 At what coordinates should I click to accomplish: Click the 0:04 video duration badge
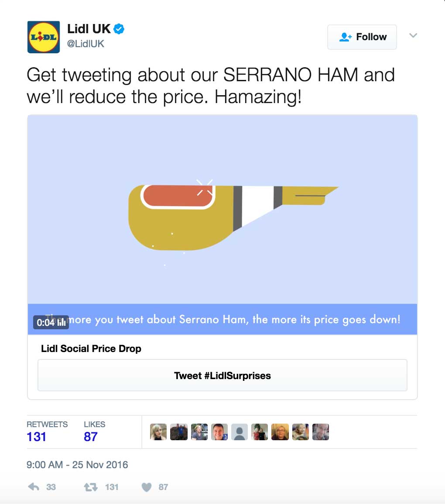point(51,322)
